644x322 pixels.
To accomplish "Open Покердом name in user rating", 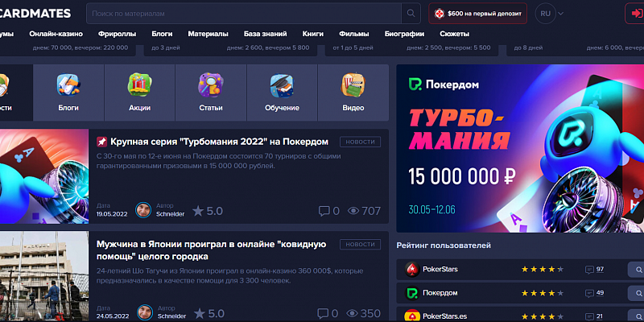I will [x=440, y=293].
